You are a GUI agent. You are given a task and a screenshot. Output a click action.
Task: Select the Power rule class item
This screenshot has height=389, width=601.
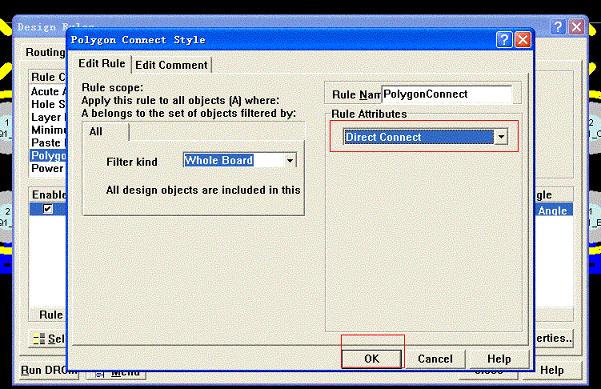click(x=48, y=169)
